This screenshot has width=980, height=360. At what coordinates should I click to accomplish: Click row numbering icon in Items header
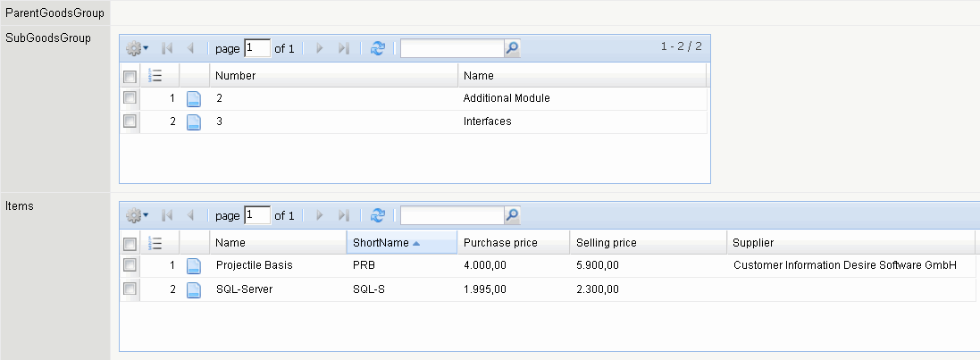pyautogui.click(x=155, y=242)
